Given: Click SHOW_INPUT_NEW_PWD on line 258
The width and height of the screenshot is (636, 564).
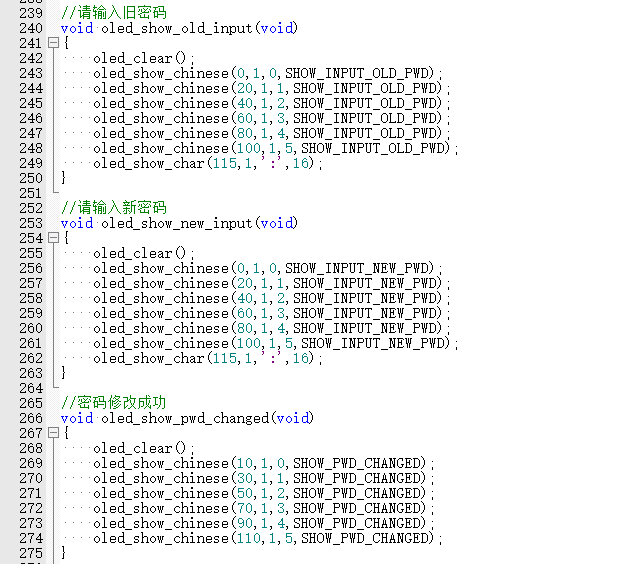Looking at the screenshot, I should coord(365,298).
